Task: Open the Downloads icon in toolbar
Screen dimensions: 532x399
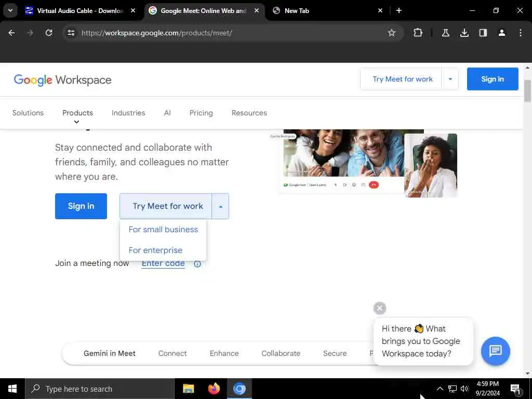Action: 464,33
